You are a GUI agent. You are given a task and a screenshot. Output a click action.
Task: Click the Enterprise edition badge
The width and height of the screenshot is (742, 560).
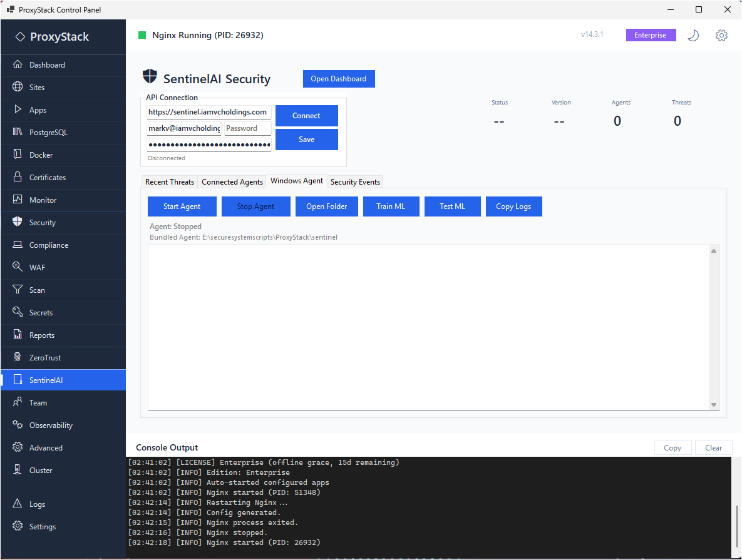click(x=651, y=35)
